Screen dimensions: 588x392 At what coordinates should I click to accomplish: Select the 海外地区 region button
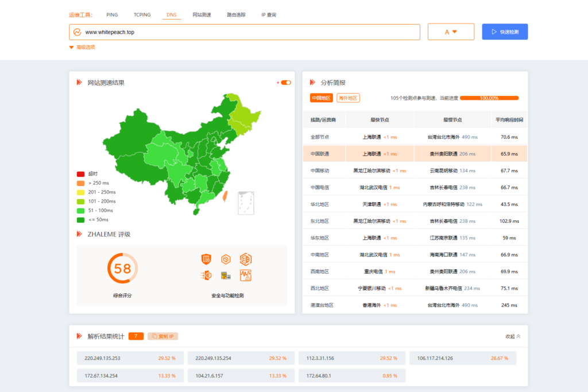[x=348, y=98]
